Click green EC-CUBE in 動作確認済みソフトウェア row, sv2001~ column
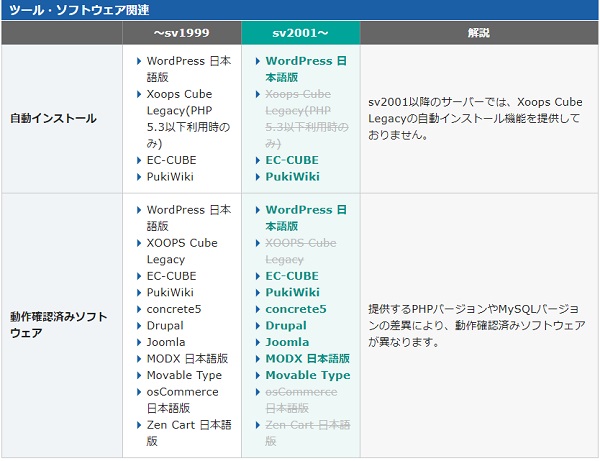Viewport: 600px width, 461px height. (292, 276)
